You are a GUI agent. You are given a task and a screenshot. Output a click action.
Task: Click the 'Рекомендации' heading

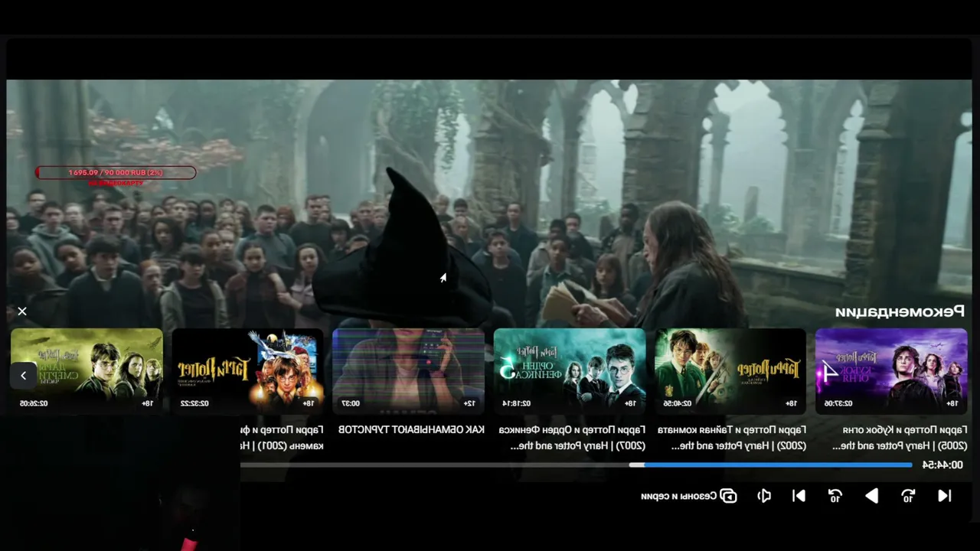pyautogui.click(x=900, y=311)
